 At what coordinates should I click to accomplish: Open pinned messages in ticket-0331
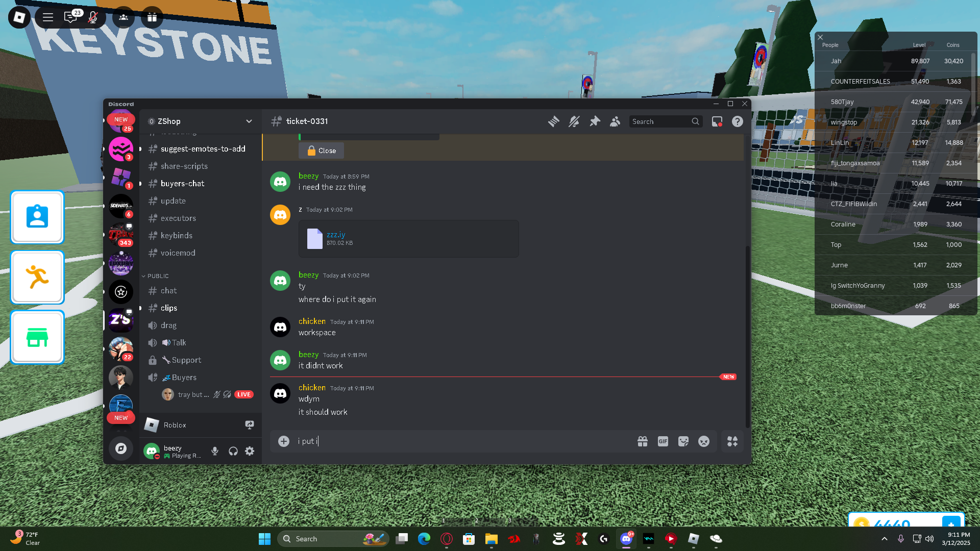[x=595, y=121]
